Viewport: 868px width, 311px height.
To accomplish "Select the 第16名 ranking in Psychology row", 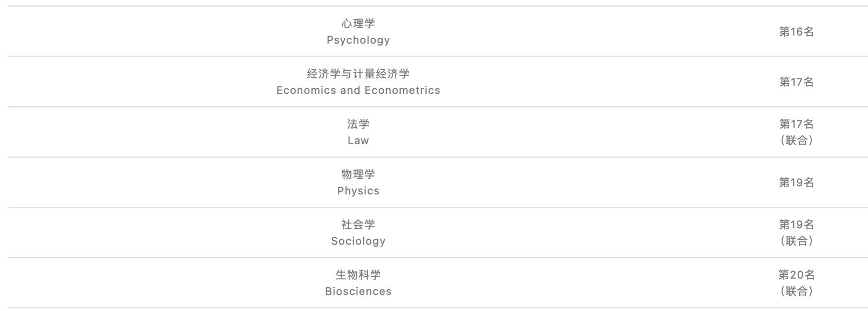I will 796,32.
